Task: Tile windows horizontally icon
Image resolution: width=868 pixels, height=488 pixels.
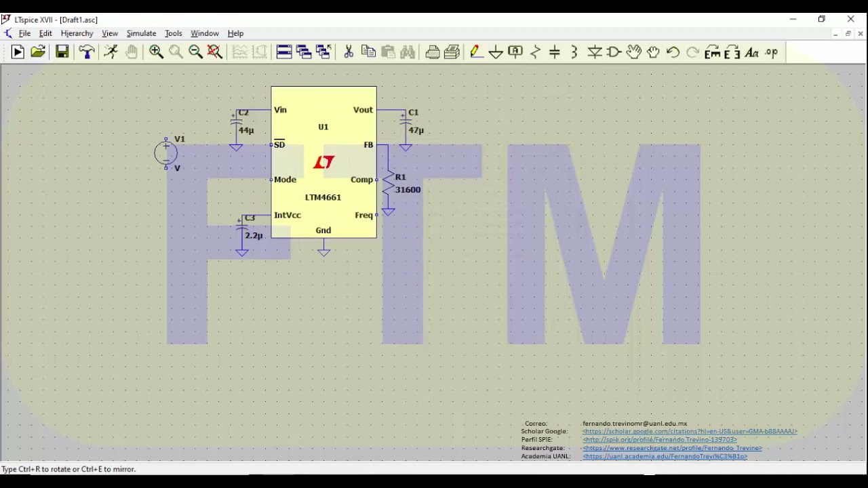Action: tap(284, 52)
